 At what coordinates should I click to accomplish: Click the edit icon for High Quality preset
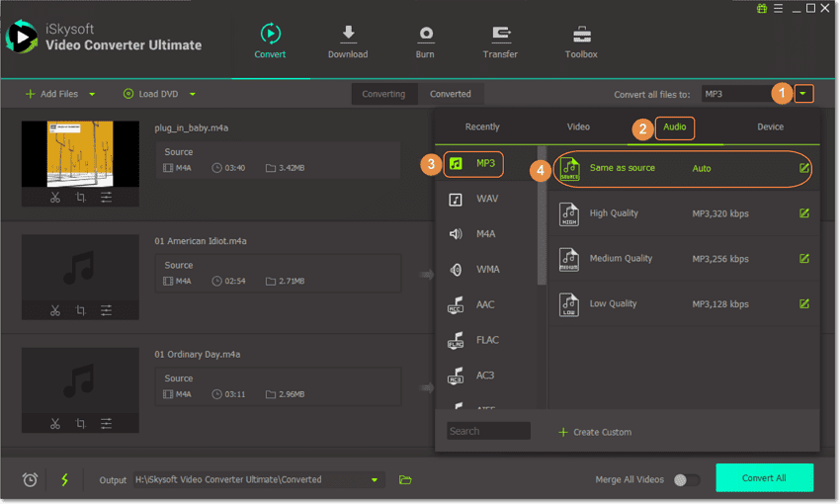(803, 213)
